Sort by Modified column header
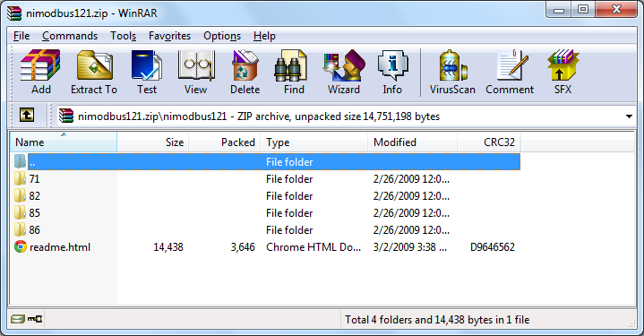The width and height of the screenshot is (644, 336). [412, 142]
